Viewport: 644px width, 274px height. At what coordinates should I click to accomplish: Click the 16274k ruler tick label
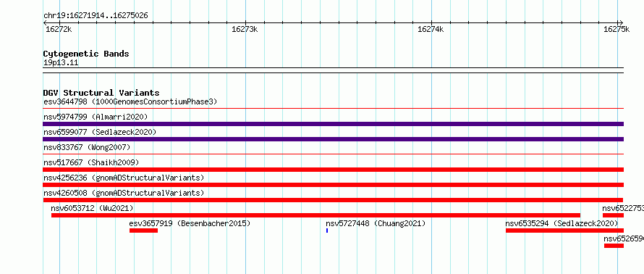coord(431,29)
